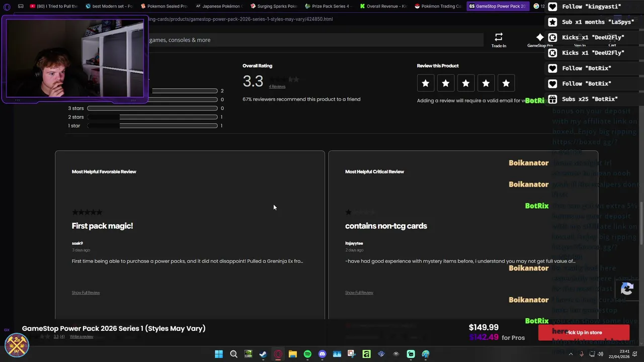Select the third rating star
This screenshot has height=362, width=644.
point(466,83)
